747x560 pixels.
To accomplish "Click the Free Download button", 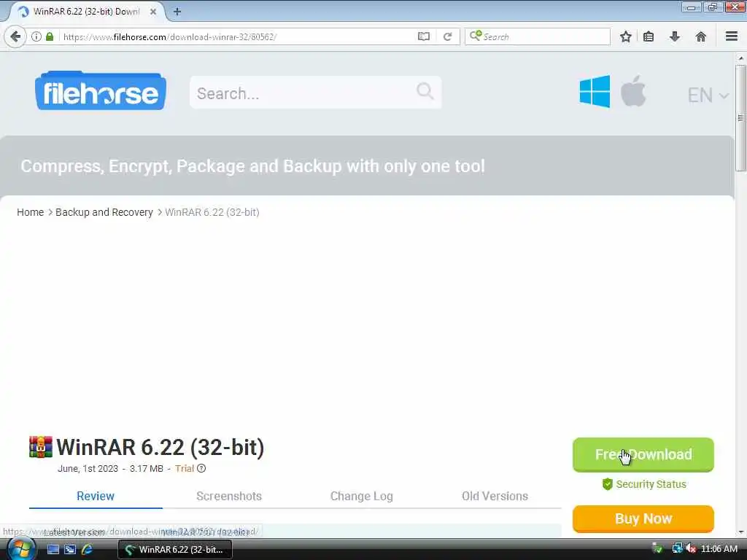I will click(643, 455).
